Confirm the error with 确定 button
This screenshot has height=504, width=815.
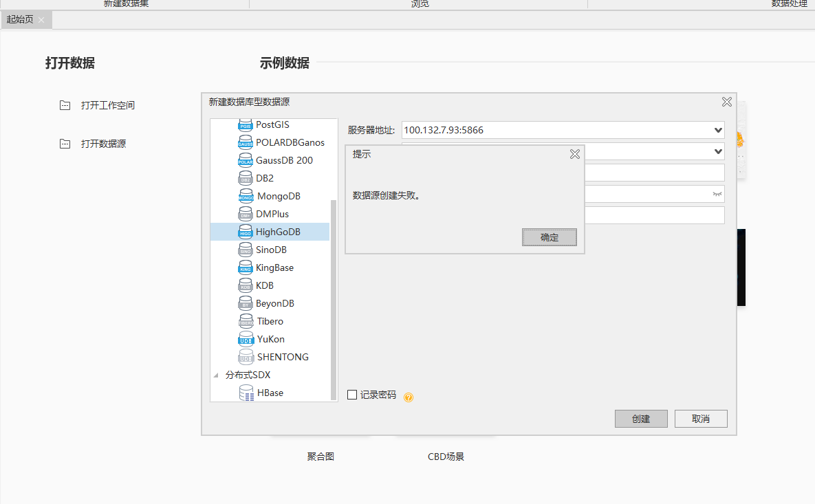tap(550, 237)
